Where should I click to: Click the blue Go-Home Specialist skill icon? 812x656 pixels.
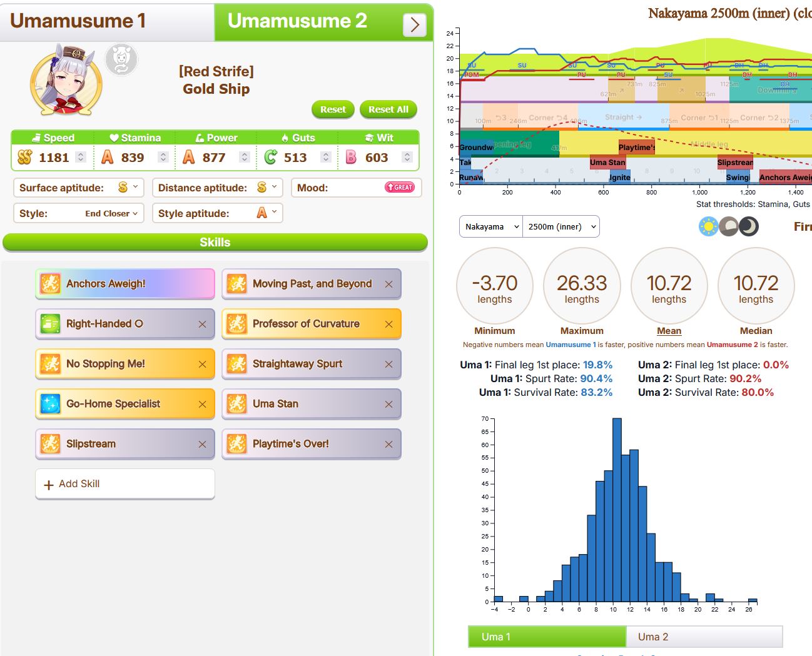click(x=50, y=404)
